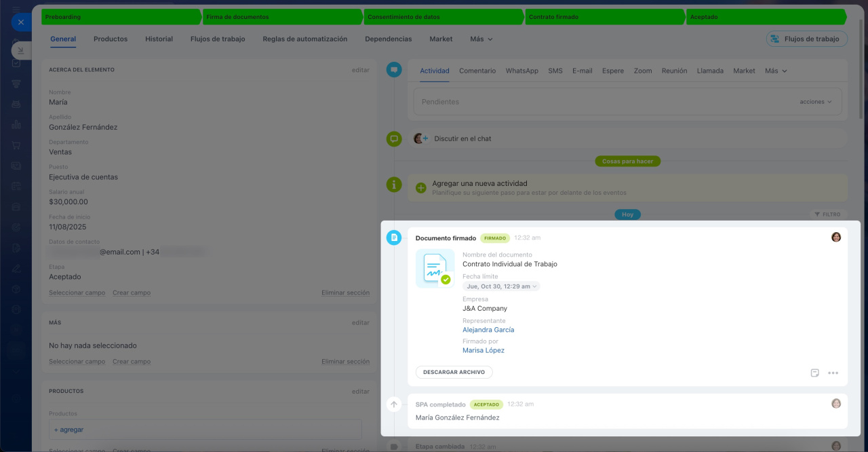Click the green plus icon to add activity
The height and width of the screenshot is (452, 868).
(420, 188)
